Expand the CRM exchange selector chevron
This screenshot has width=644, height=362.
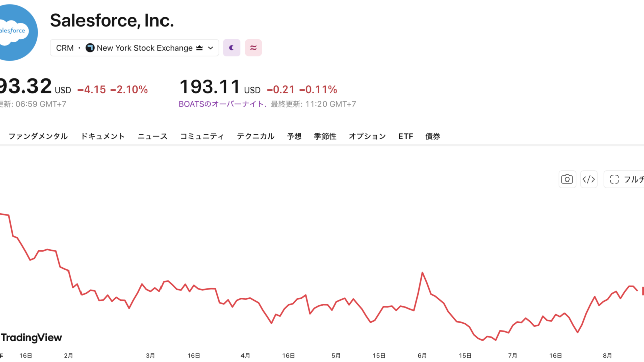pyautogui.click(x=211, y=48)
